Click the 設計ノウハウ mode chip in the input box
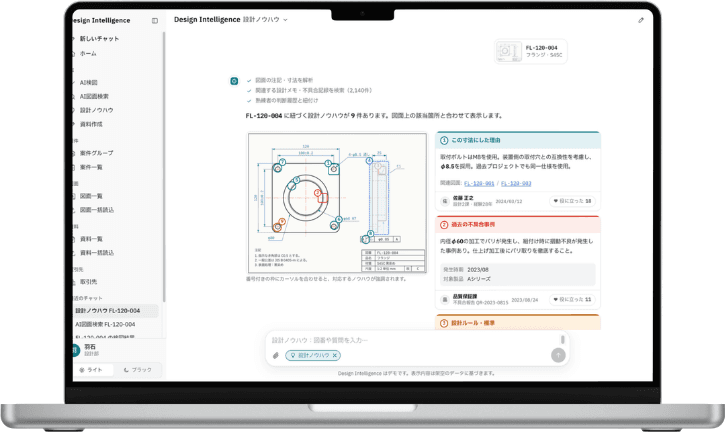The image size is (726, 432). coord(313,355)
